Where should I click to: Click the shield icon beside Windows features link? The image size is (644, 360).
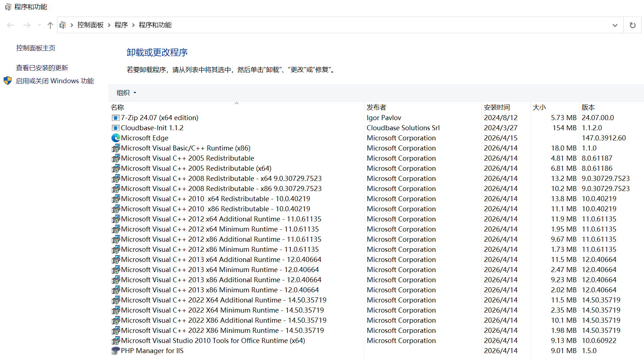click(8, 81)
